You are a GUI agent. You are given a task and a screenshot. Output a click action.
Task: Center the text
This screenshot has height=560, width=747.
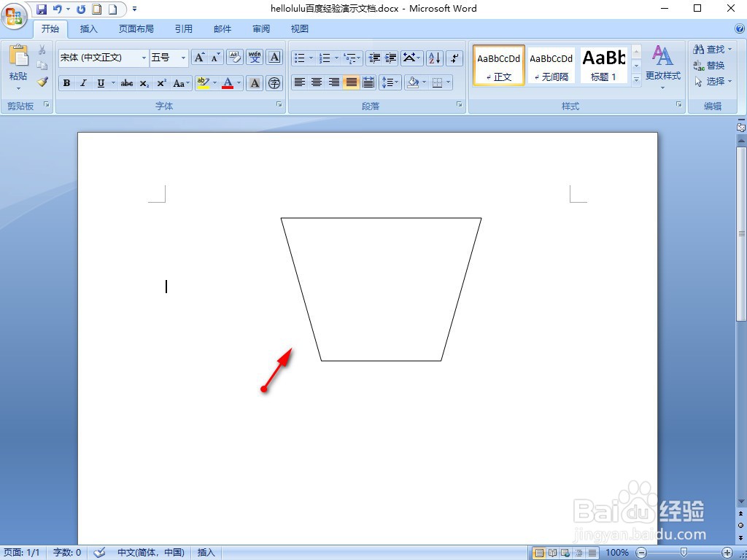tap(317, 83)
